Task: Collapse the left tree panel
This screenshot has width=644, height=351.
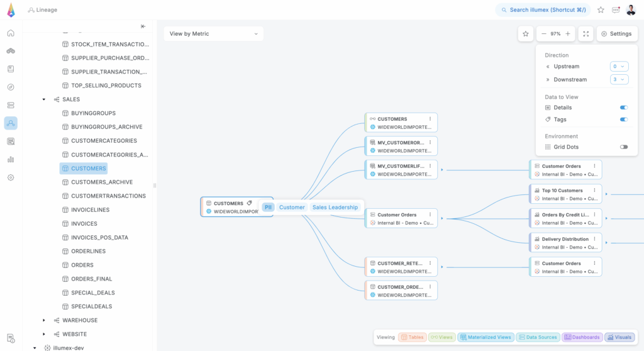Action: (x=143, y=26)
